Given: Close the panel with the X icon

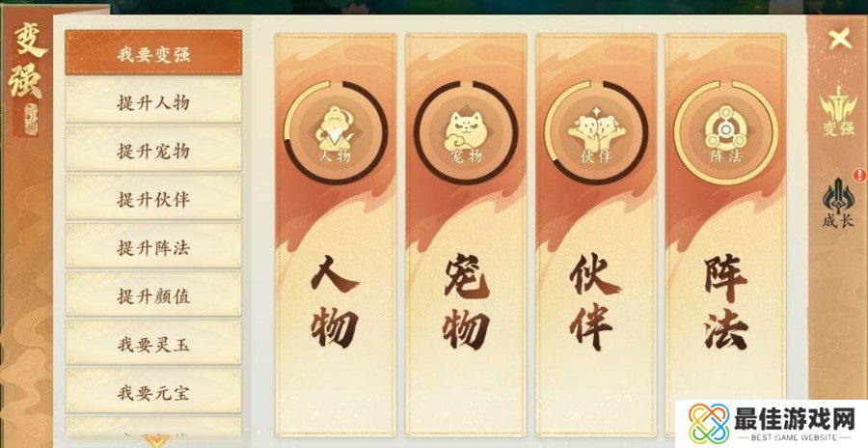Looking at the screenshot, I should [839, 39].
